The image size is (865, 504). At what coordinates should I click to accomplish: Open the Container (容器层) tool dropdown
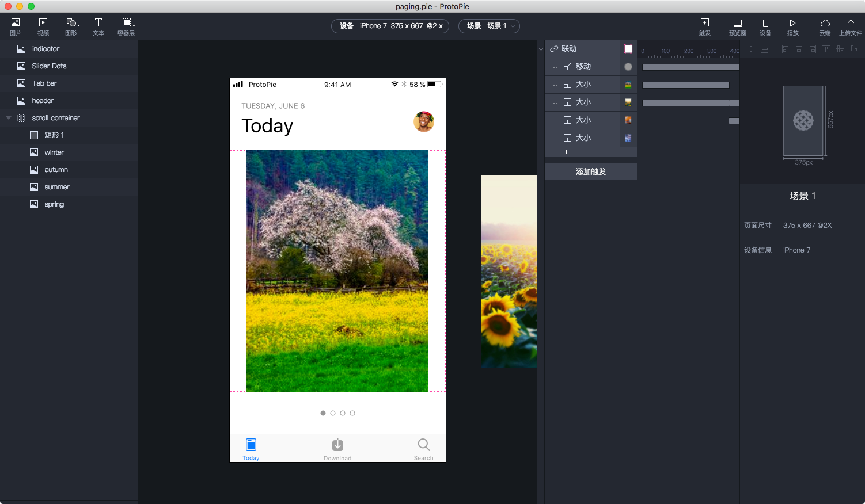click(x=127, y=26)
